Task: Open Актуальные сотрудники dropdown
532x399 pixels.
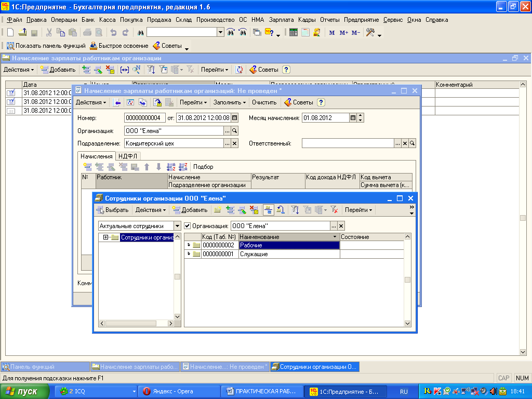Action: (x=177, y=225)
